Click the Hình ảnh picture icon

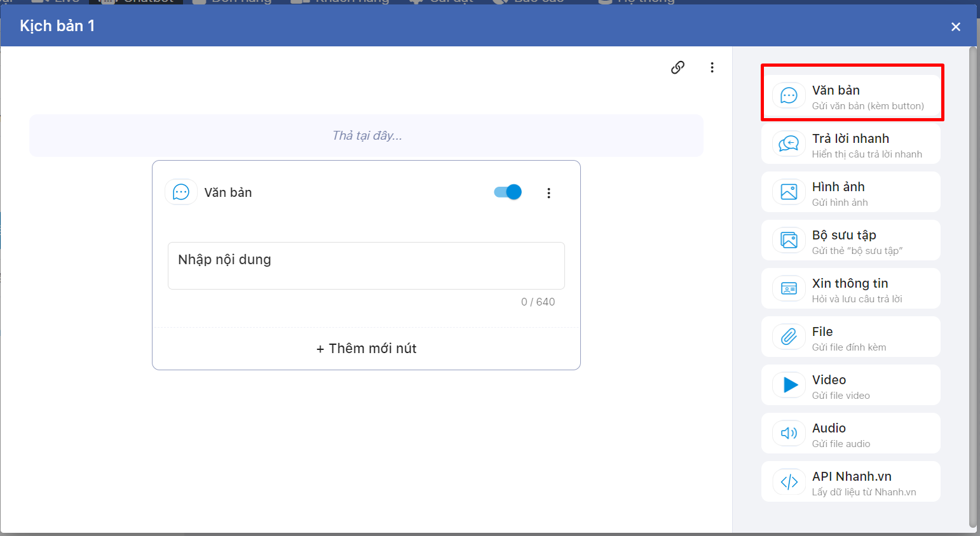(789, 192)
